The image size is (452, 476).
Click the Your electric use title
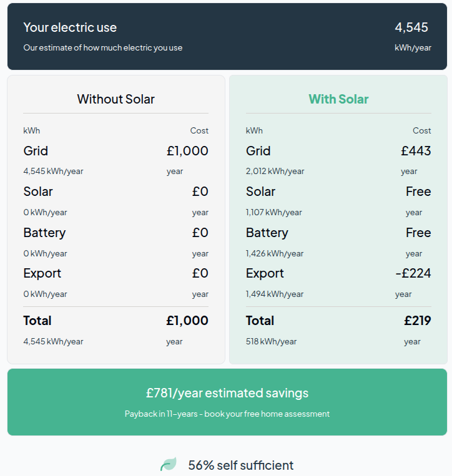click(x=70, y=27)
